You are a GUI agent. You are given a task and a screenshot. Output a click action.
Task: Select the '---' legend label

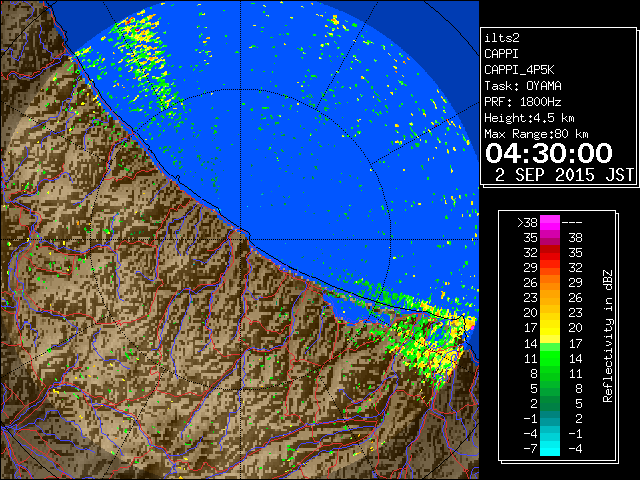pyautogui.click(x=572, y=223)
